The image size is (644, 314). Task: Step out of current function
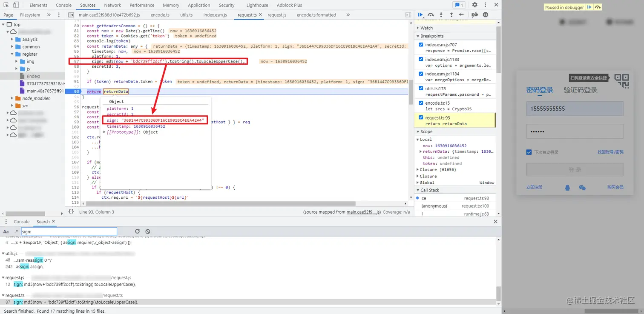click(x=451, y=14)
